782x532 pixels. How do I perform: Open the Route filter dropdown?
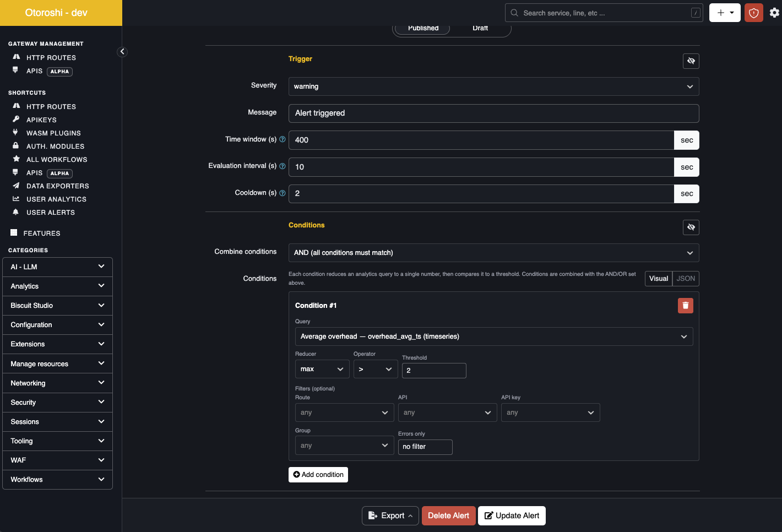pos(345,412)
